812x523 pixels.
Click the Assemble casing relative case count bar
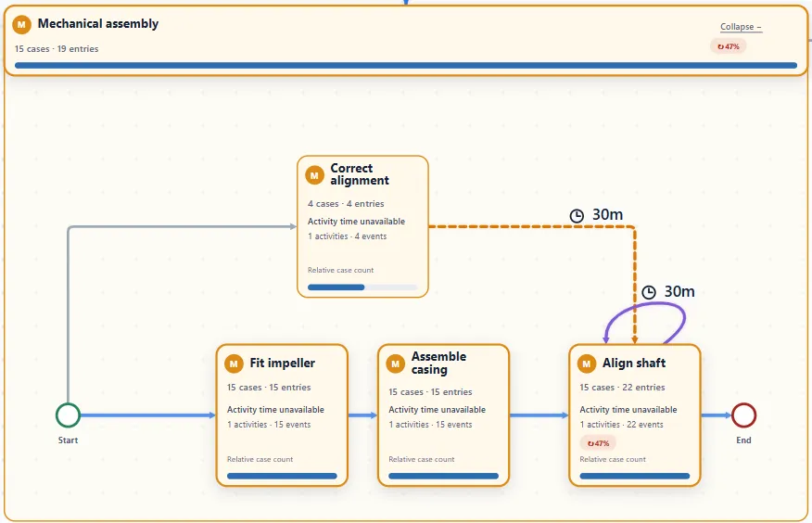tap(443, 476)
